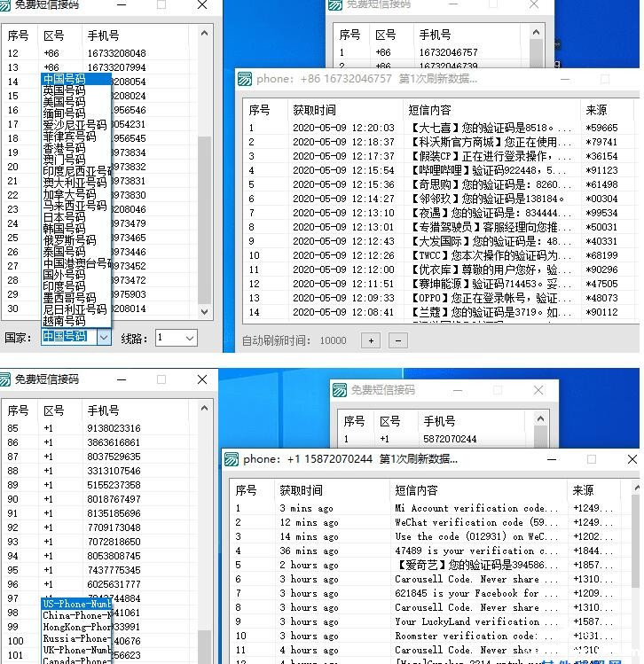Screen dimensions: 644x664
Task: Increase auto refresh time with + button
Action: click(x=371, y=340)
